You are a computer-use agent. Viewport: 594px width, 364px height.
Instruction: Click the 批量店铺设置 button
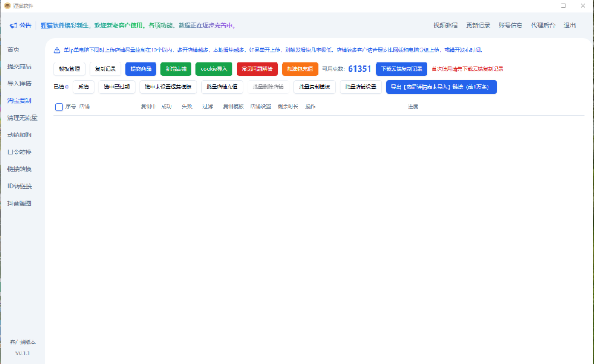(x=361, y=87)
